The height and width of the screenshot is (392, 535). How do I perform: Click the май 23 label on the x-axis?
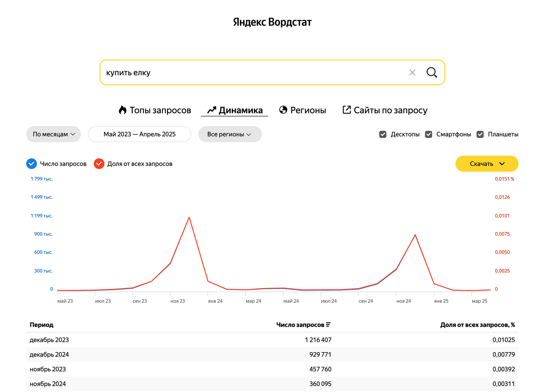coord(65,301)
